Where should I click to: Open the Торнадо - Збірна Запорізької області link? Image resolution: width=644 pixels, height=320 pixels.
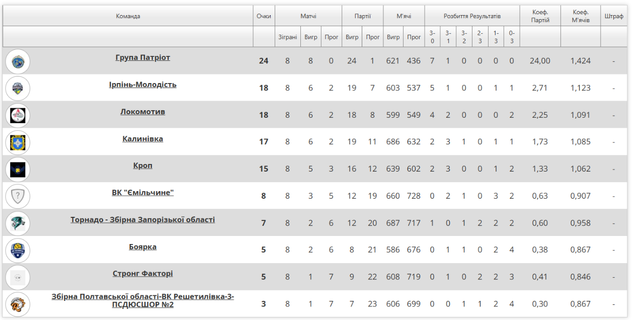pos(142,220)
